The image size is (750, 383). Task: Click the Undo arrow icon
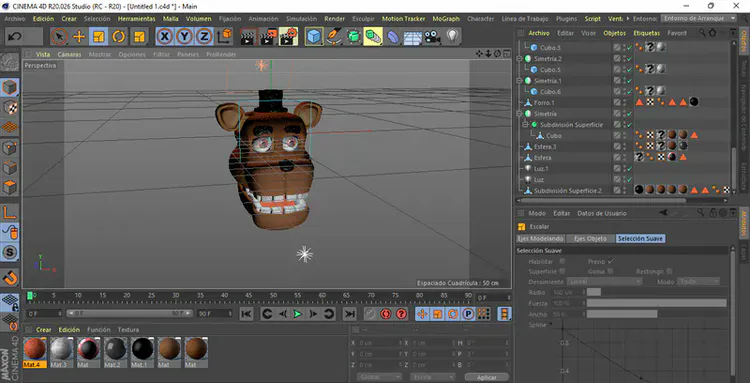15,36
